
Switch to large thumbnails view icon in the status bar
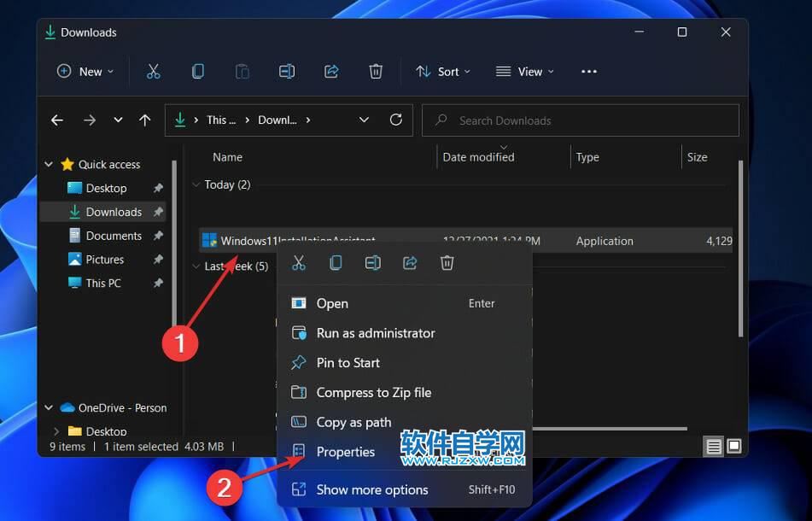point(734,446)
